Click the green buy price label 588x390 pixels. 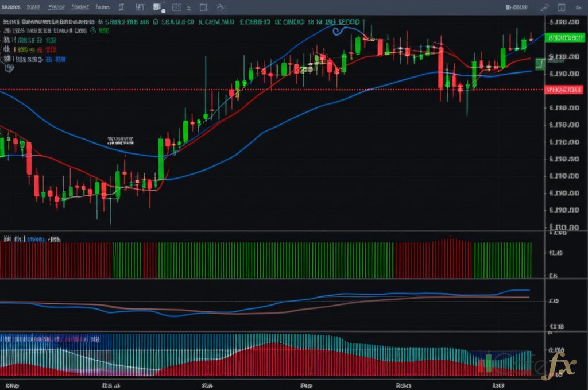(564, 38)
